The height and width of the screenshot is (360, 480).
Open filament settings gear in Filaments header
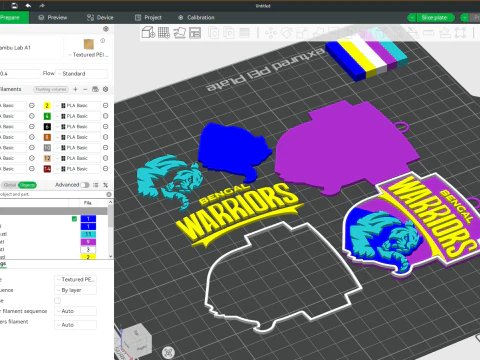[106, 89]
